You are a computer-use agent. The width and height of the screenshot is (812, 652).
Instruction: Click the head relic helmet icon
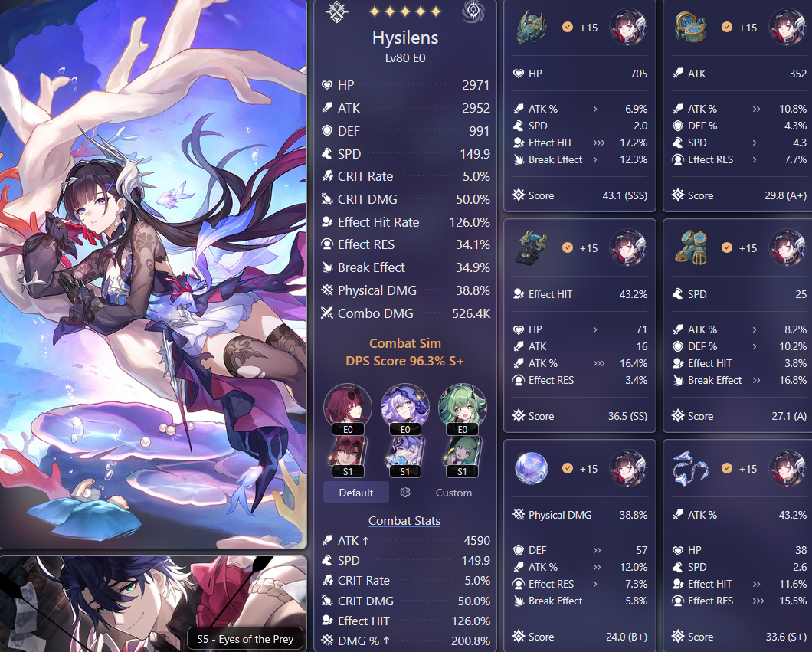[531, 28]
